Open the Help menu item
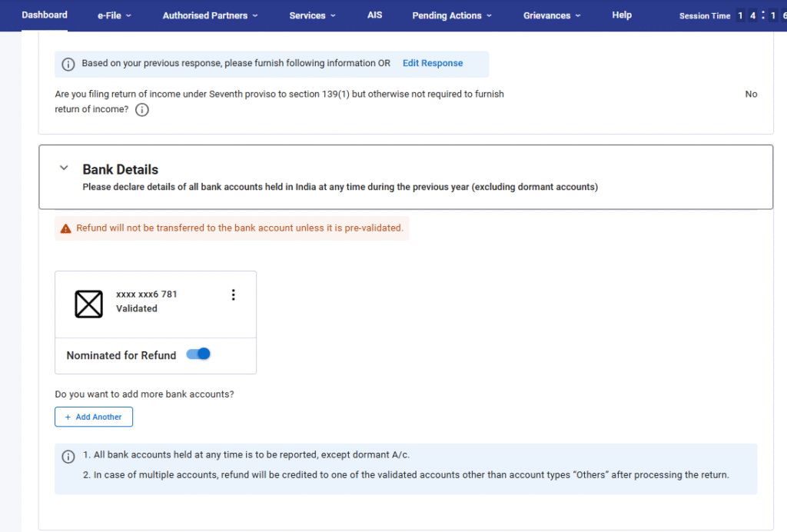This screenshot has width=787, height=532. (622, 15)
